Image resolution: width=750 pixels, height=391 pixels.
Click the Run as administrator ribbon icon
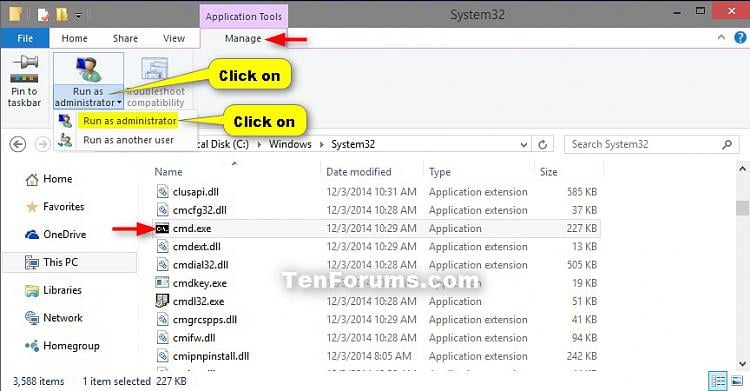click(x=88, y=69)
